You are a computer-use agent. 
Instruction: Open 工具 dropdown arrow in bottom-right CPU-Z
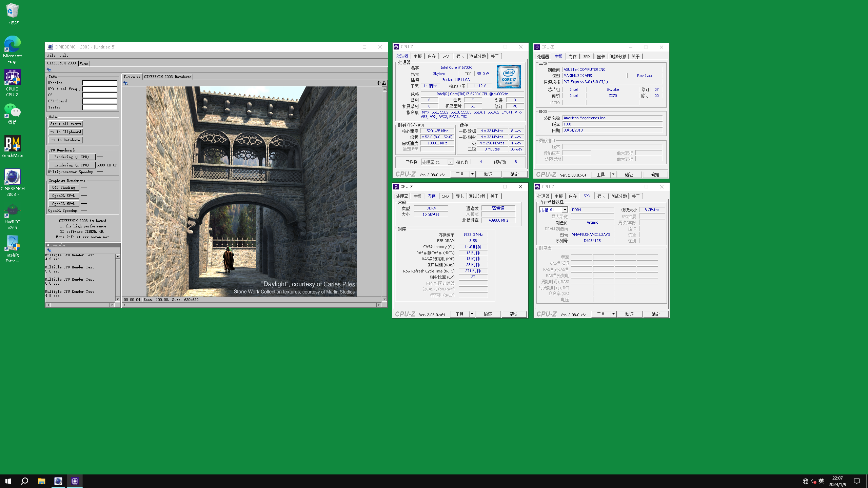click(x=613, y=314)
